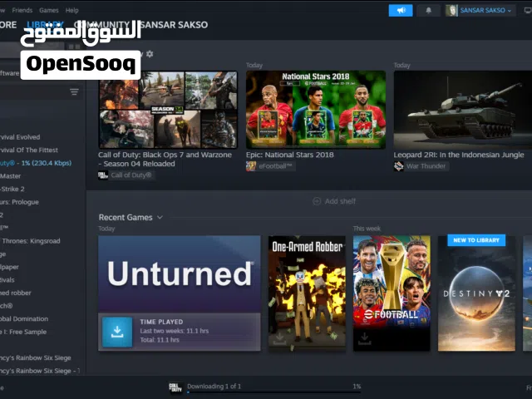Click the War Thunder game tag icon
Screen dimensions: 532x399
398,166
